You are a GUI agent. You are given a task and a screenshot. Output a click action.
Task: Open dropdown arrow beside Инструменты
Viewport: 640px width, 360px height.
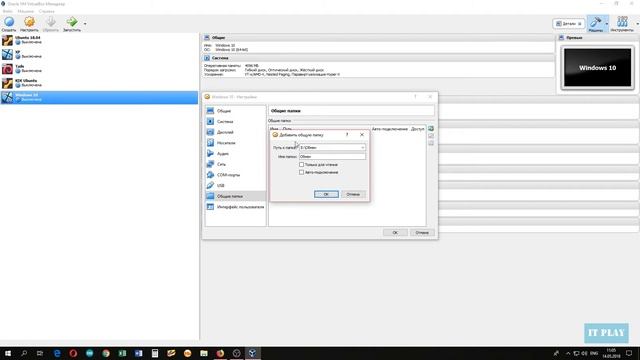[x=638, y=24]
